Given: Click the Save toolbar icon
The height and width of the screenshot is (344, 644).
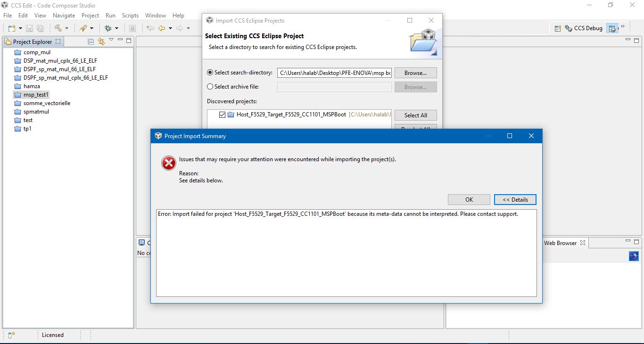Looking at the screenshot, I should tap(29, 28).
